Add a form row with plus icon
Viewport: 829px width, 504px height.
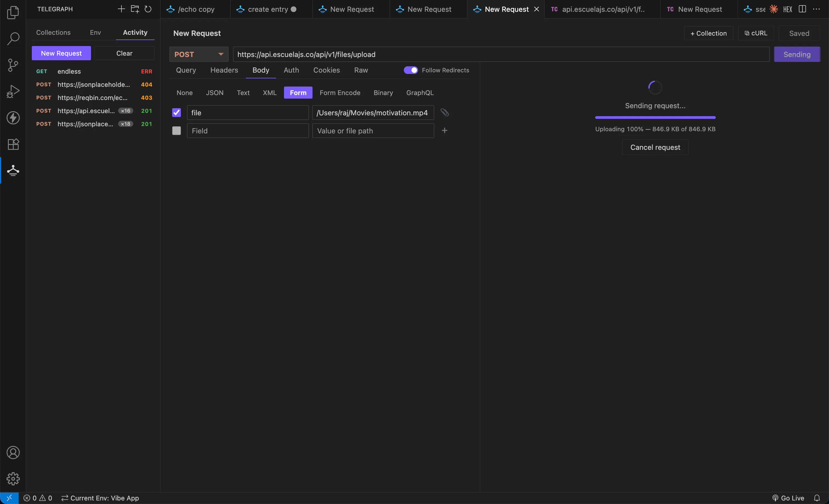point(444,130)
